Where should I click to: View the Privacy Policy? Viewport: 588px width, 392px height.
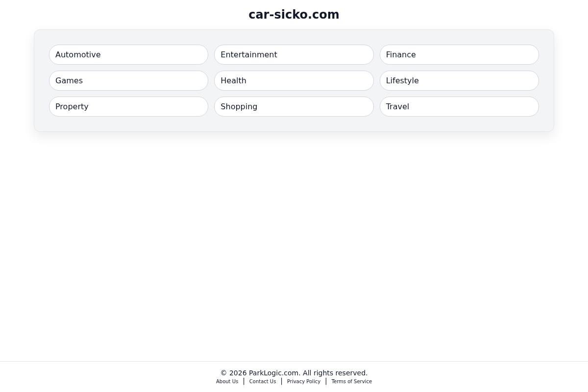[303, 381]
